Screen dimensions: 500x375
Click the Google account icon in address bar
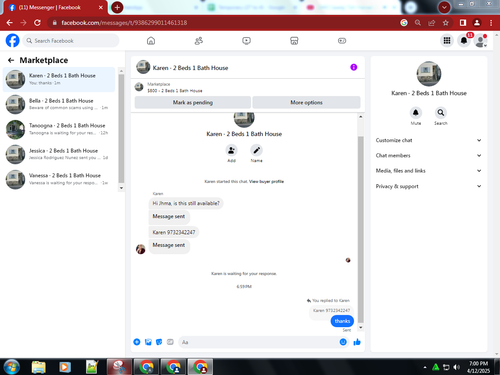(x=404, y=23)
